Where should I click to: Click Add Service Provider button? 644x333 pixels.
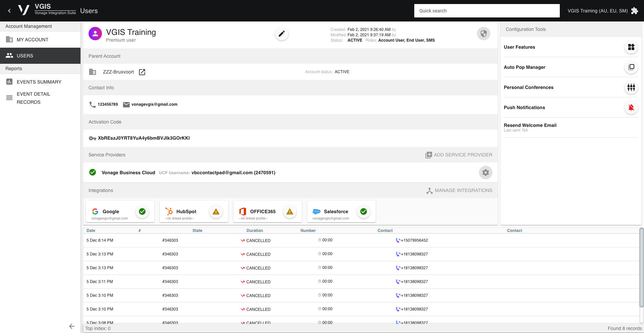click(x=459, y=155)
